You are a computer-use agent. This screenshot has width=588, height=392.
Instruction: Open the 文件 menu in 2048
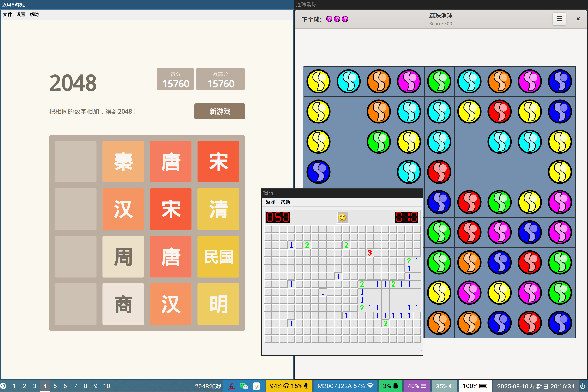[7, 15]
